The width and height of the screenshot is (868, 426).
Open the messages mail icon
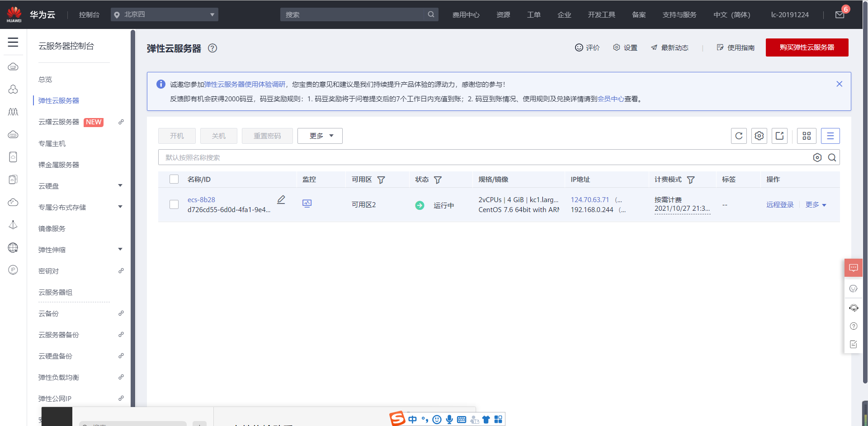pyautogui.click(x=840, y=15)
